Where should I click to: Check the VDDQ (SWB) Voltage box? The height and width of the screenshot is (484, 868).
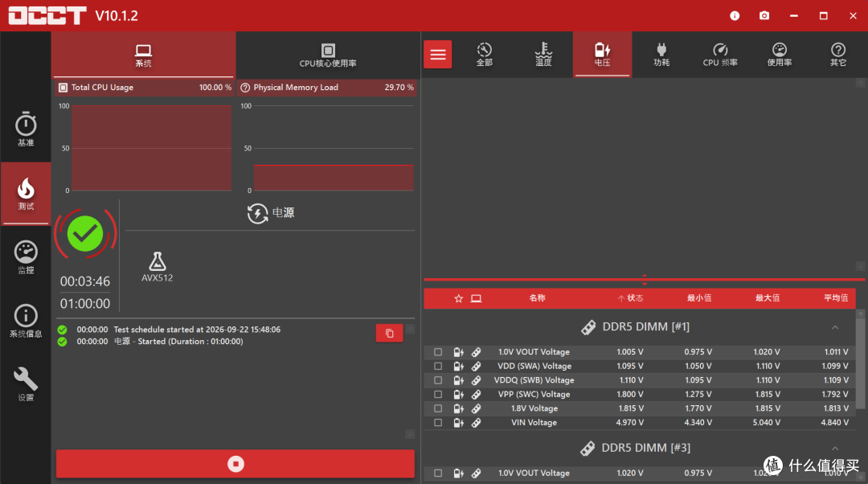coord(438,380)
